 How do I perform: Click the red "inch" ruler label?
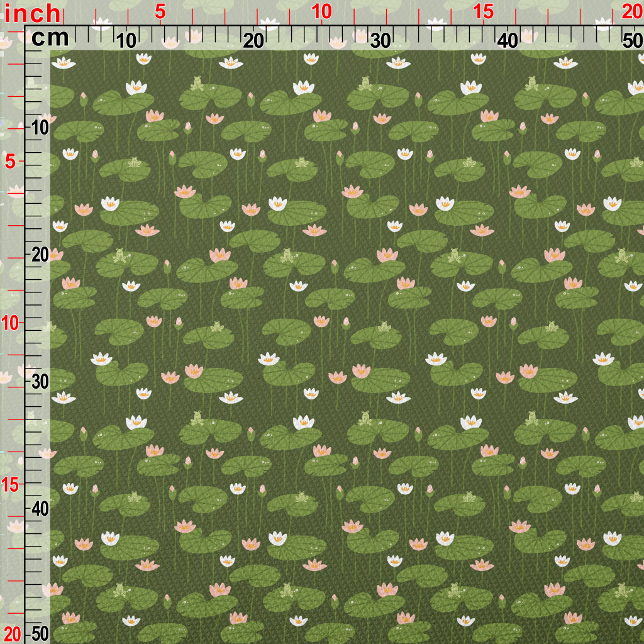point(33,14)
